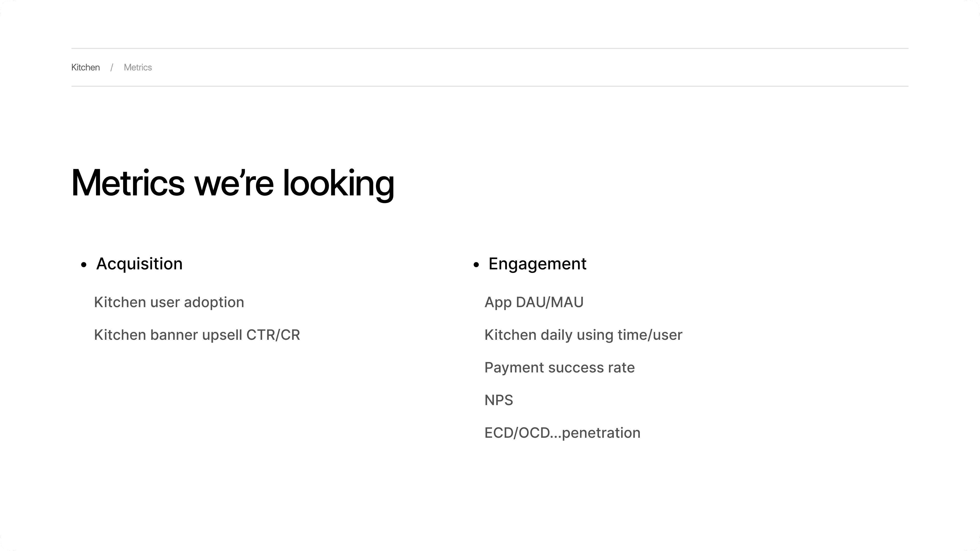
Task: Click 'Payment success rate' text
Action: click(x=559, y=368)
